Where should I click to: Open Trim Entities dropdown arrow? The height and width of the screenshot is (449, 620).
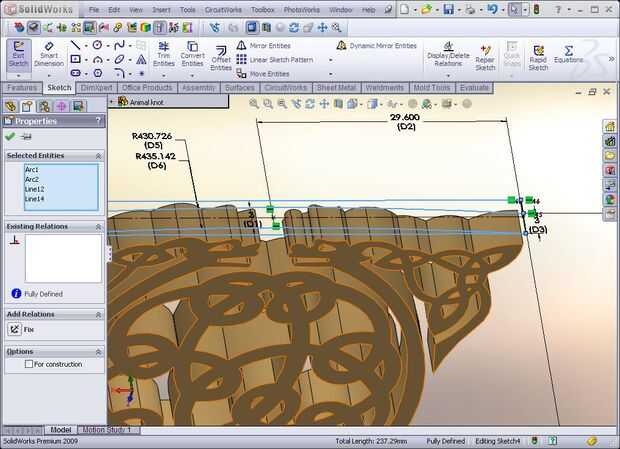[x=164, y=75]
